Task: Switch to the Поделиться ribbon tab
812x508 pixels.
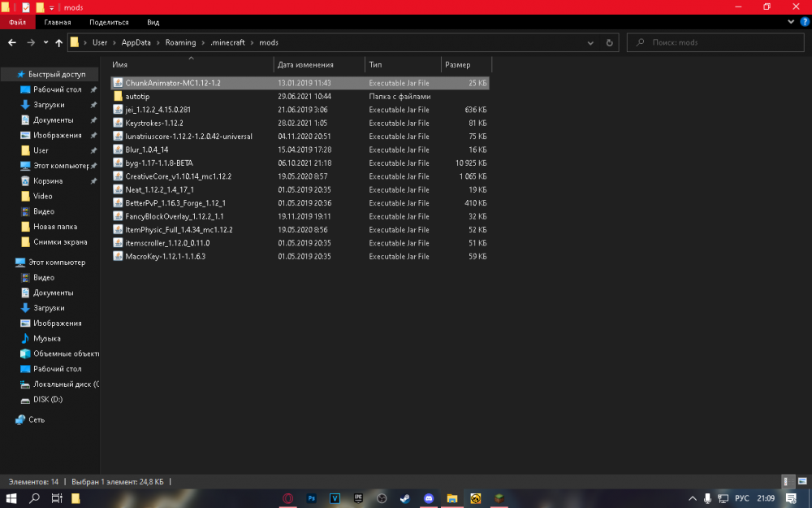Action: (109, 22)
